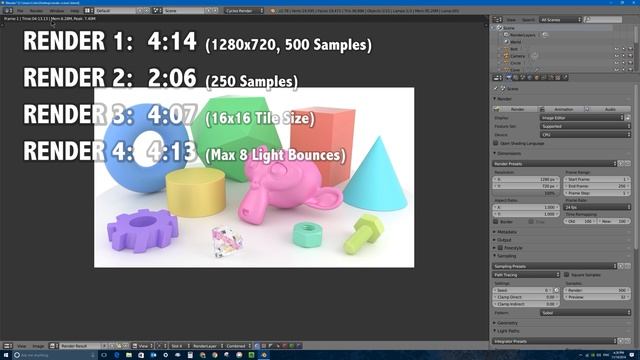Viewport: 640px width, 360px height.
Task: Enable the Border checkbox
Action: click(496, 221)
